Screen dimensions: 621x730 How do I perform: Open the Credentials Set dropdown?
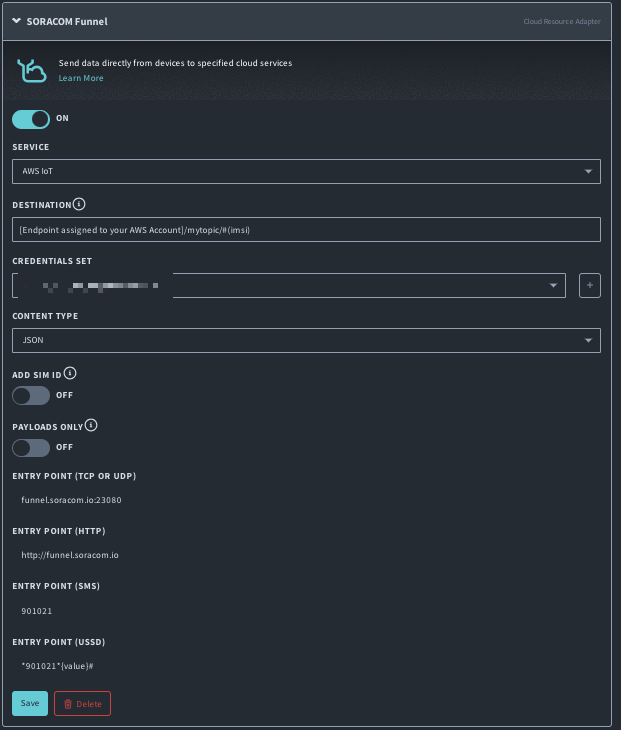click(288, 286)
